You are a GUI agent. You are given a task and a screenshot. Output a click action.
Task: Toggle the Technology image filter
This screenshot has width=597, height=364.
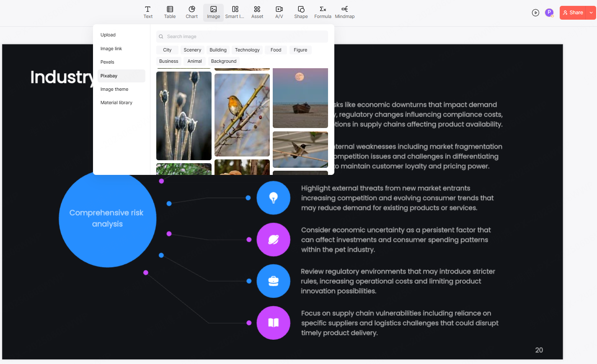coord(247,50)
